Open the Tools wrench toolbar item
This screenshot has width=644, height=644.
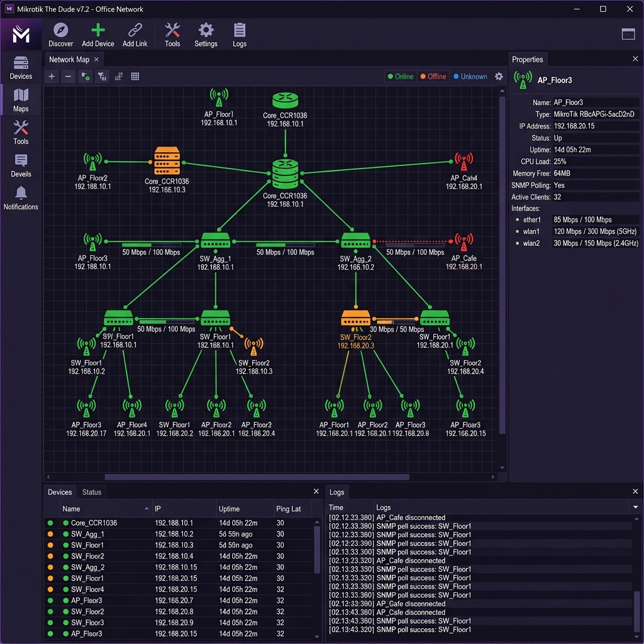click(x=172, y=35)
